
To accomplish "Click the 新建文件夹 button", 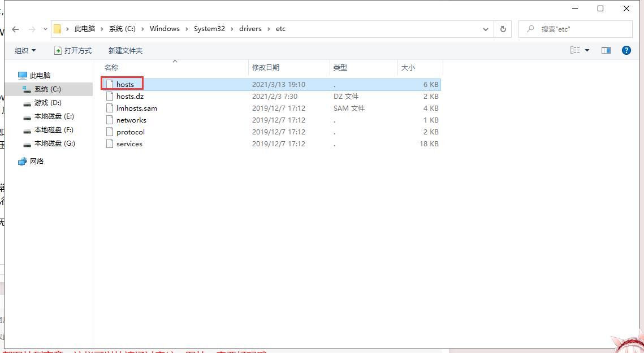I will (125, 50).
